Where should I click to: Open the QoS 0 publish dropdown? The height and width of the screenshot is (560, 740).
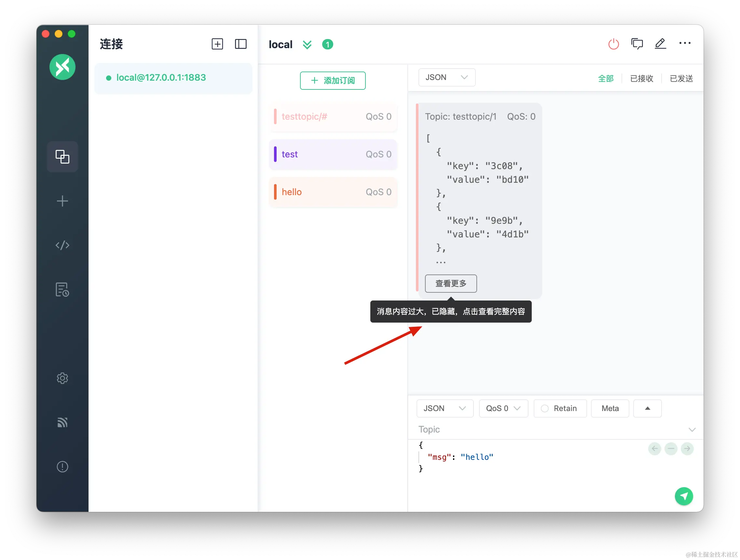point(503,408)
